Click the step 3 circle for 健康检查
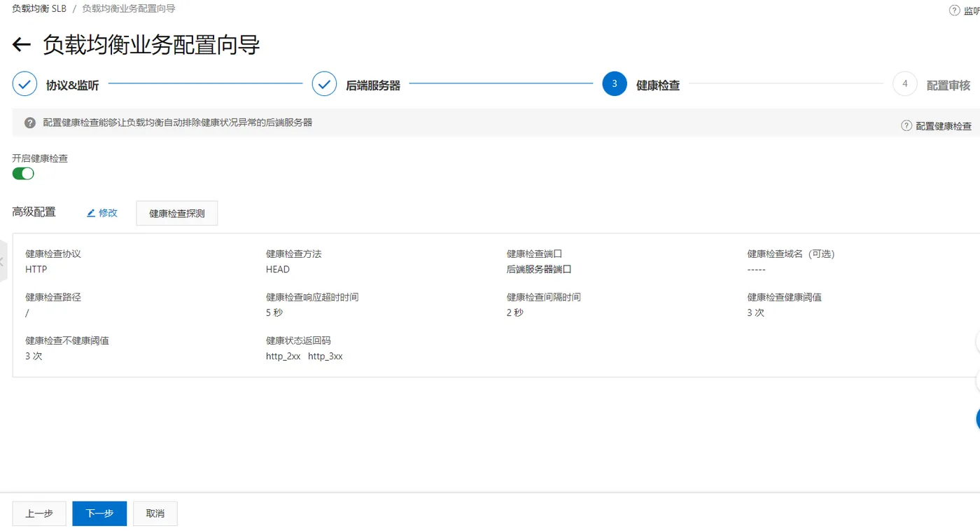Image resolution: width=980 pixels, height=531 pixels. tap(615, 83)
